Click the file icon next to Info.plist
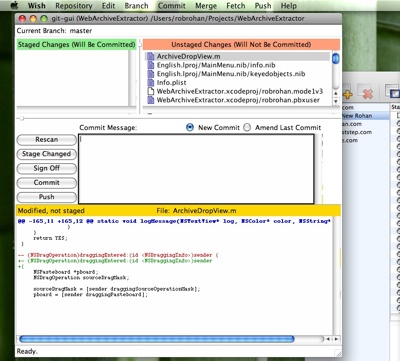 (151, 83)
